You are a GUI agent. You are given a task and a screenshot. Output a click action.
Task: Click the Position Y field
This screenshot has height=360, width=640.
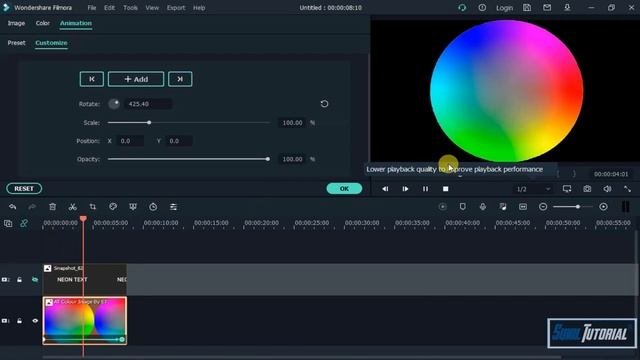[x=179, y=141]
